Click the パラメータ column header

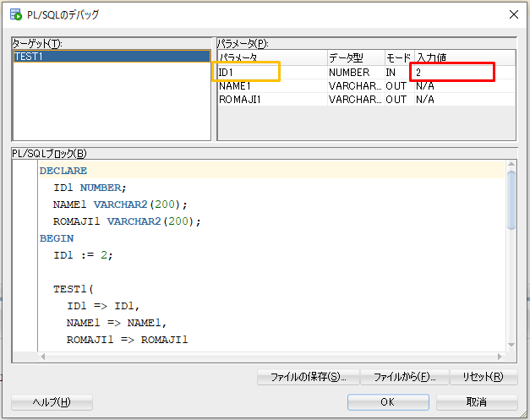(272, 57)
